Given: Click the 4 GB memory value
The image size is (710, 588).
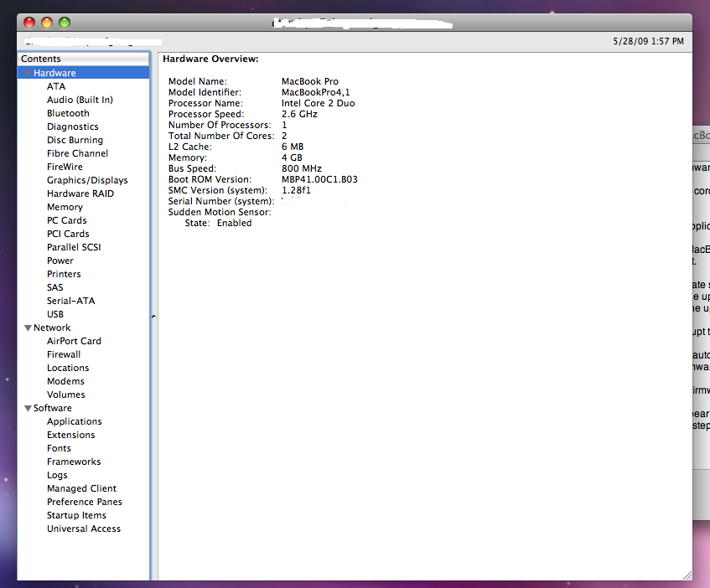Looking at the screenshot, I should tap(292, 157).
